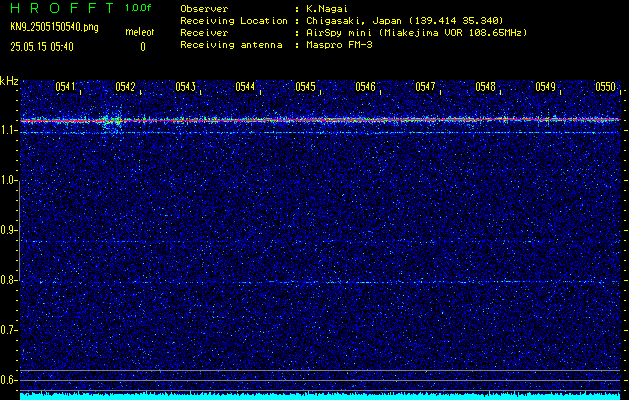The image size is (629, 400).
Task: Click the kHz axis unit label
Action: [x=9, y=81]
